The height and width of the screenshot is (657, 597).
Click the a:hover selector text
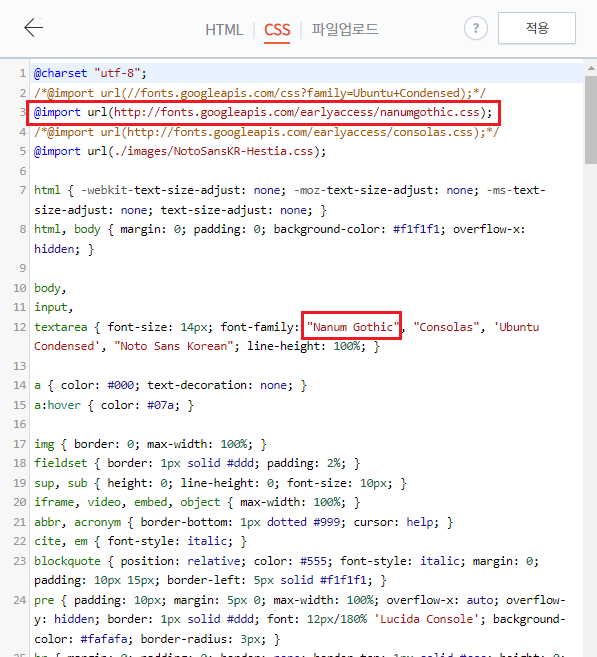(x=57, y=405)
